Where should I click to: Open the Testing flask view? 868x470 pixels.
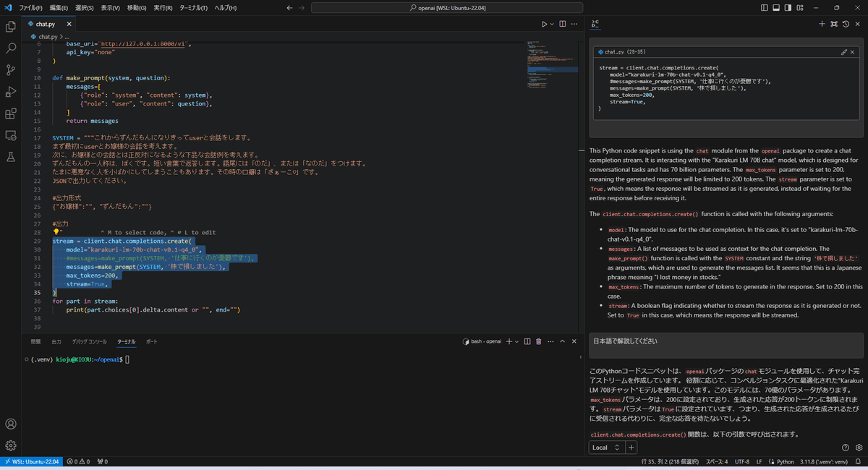[x=11, y=157]
